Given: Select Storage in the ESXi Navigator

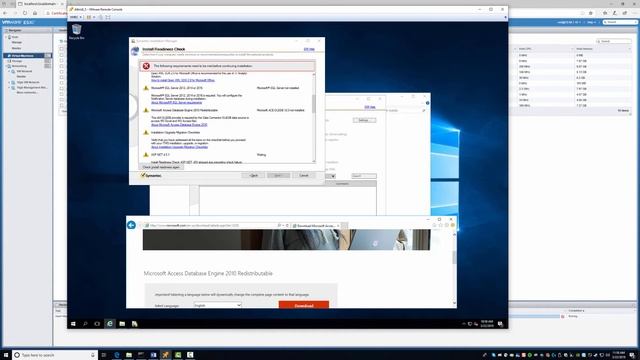Looking at the screenshot, I should click(x=17, y=61).
